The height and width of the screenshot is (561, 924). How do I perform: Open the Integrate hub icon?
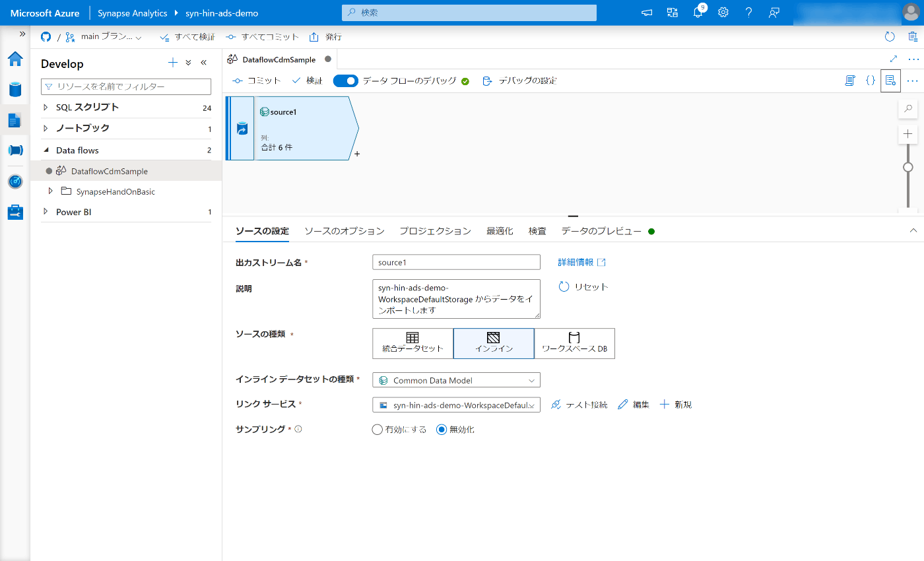pyautogui.click(x=15, y=150)
